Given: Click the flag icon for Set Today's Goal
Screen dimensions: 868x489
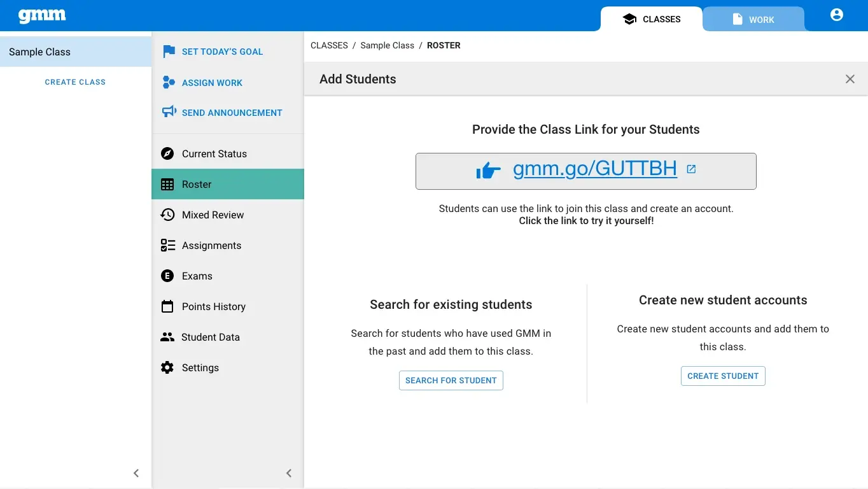Looking at the screenshot, I should 169,52.
